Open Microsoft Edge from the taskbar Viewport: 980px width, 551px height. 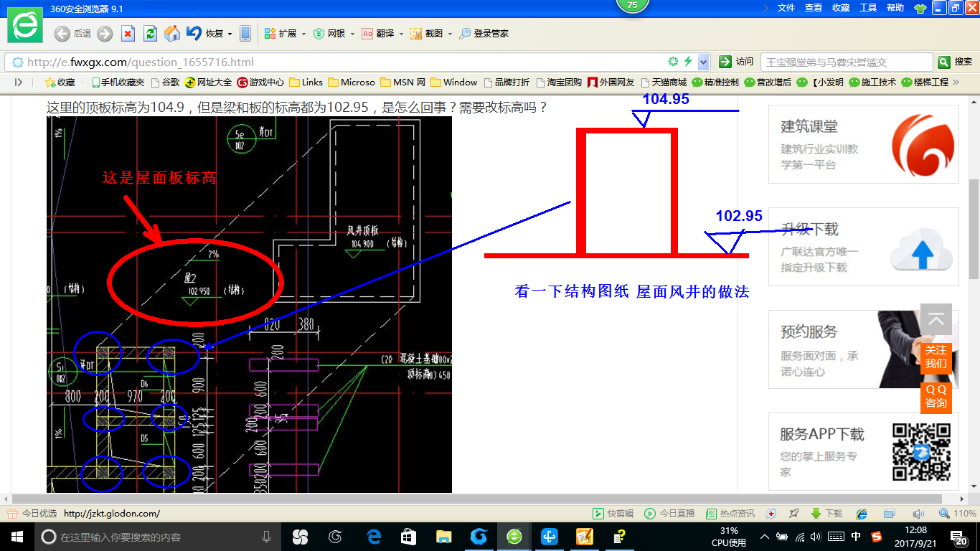373,537
